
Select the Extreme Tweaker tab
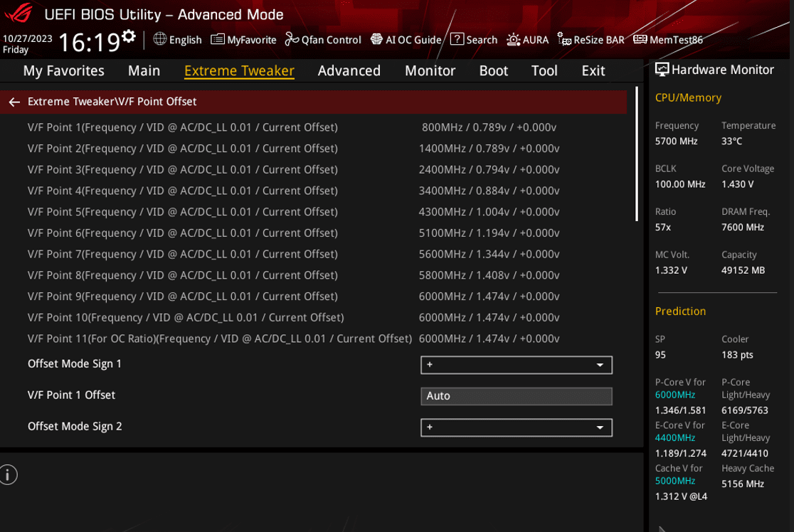pos(239,71)
